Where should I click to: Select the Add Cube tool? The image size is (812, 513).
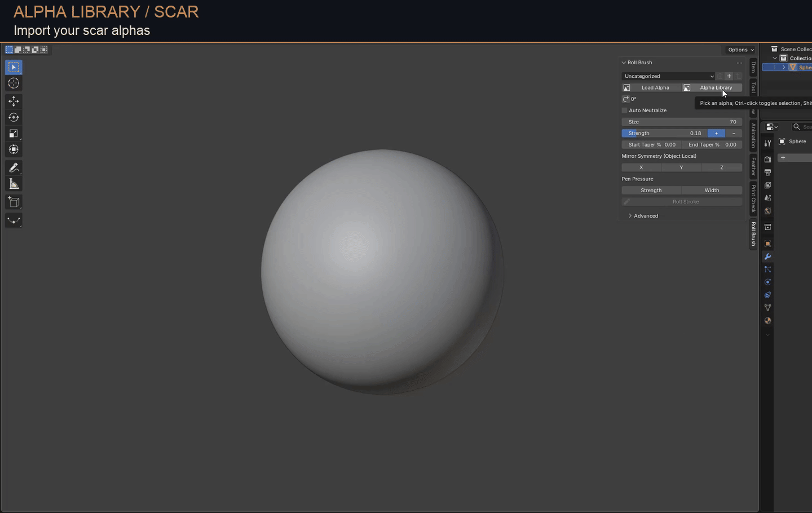point(14,202)
